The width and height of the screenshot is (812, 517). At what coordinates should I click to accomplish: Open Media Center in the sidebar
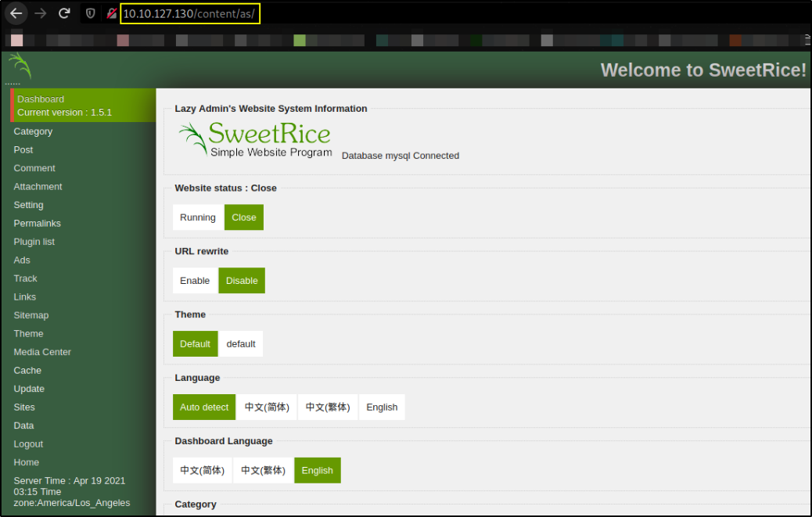coord(42,352)
